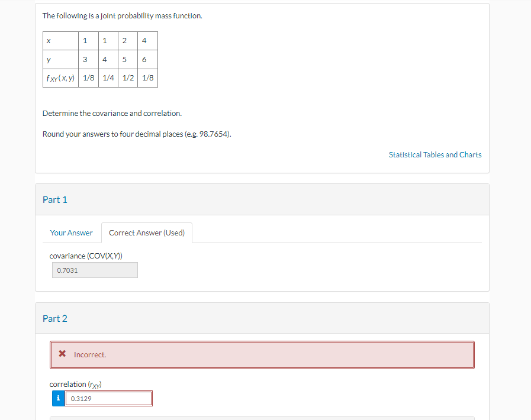
Task: Click the table cell with value 1/2
Action: (128, 78)
